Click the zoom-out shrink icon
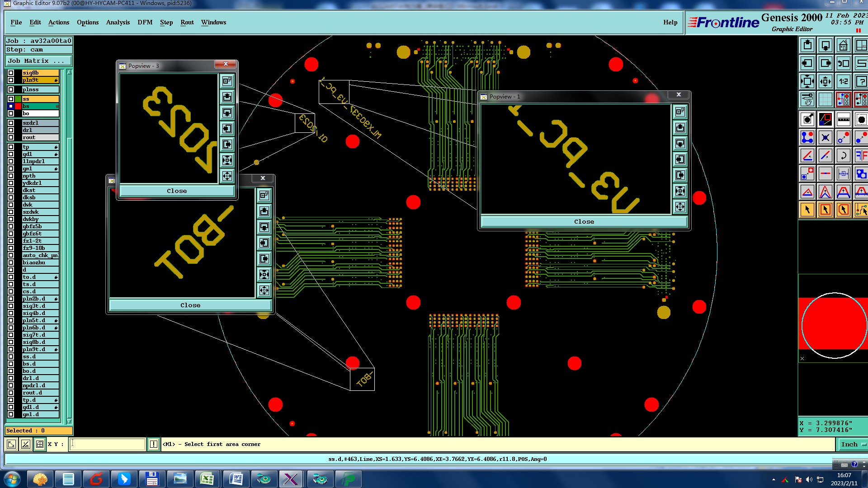This screenshot has height=488, width=868. coord(826,81)
